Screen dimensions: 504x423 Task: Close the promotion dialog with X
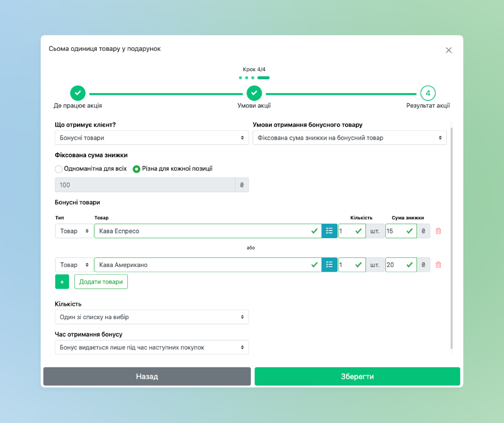pyautogui.click(x=449, y=50)
